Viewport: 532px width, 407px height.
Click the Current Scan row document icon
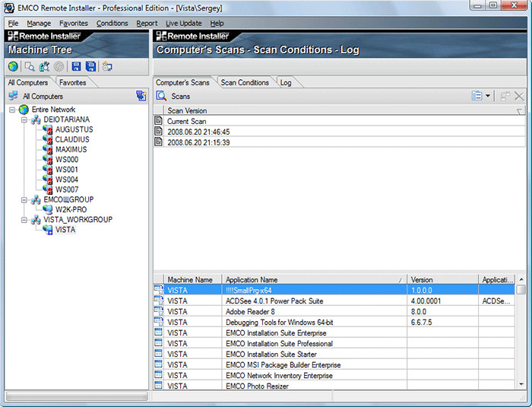[158, 121]
